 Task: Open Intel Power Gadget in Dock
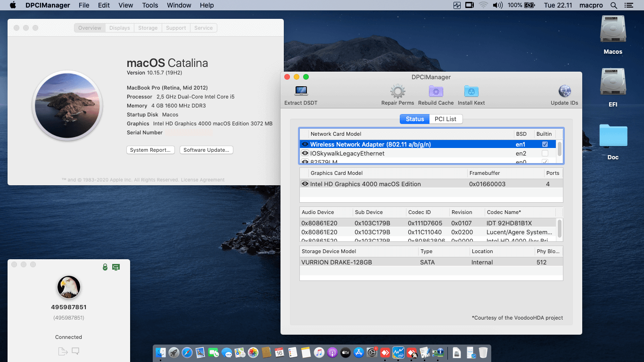coord(398,352)
